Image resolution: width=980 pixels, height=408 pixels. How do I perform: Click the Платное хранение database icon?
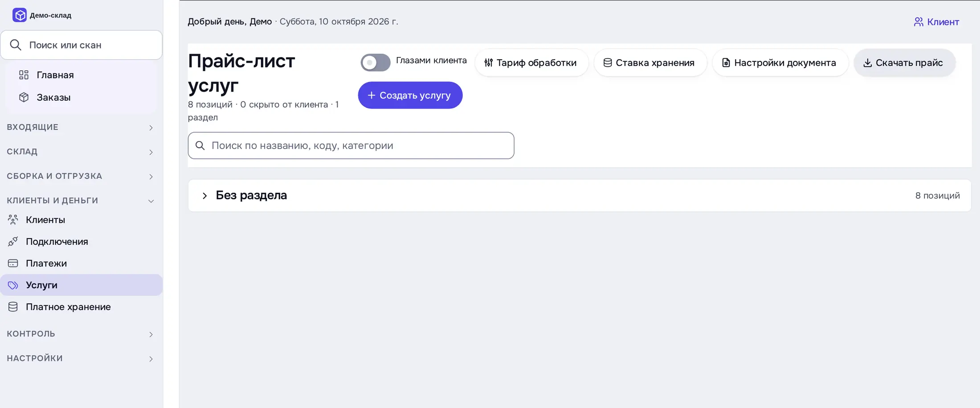(13, 307)
